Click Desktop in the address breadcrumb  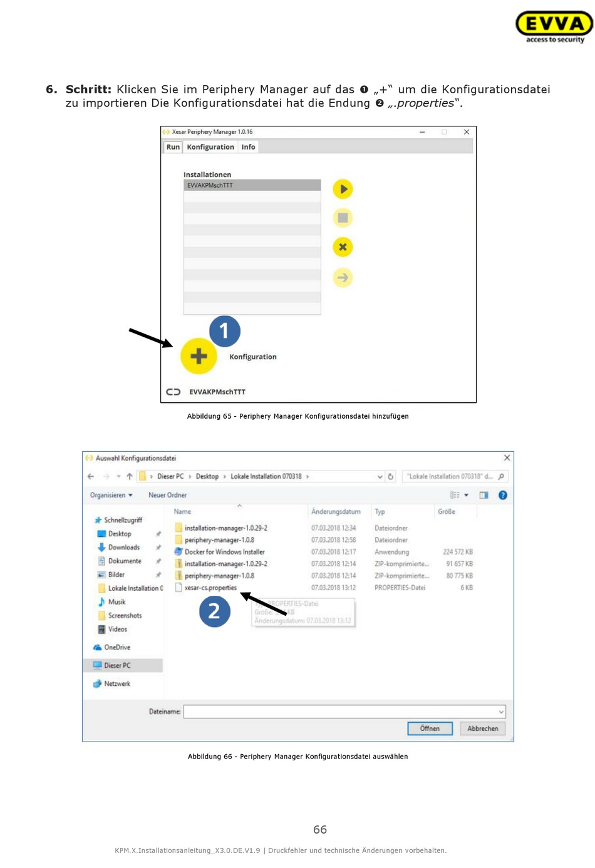tap(207, 476)
